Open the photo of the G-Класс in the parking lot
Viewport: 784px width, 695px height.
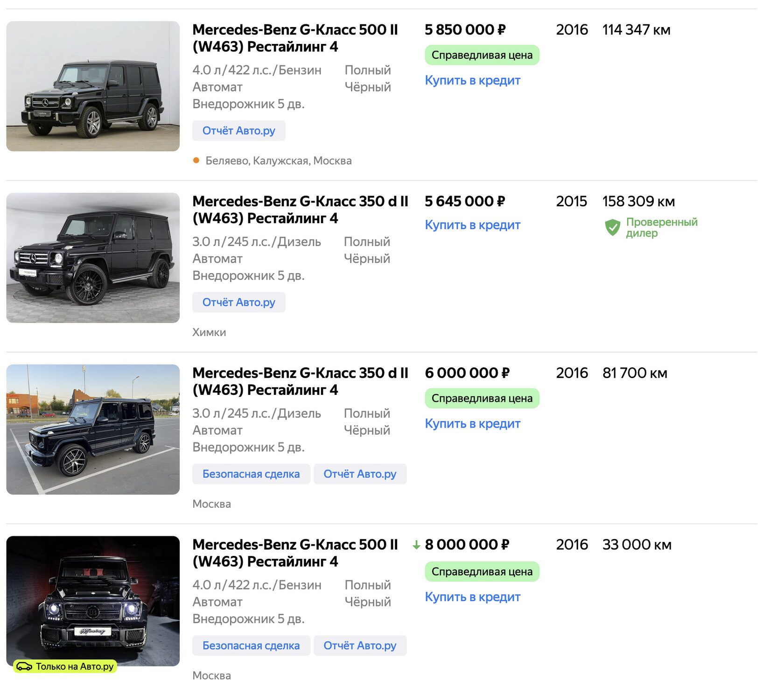93,429
